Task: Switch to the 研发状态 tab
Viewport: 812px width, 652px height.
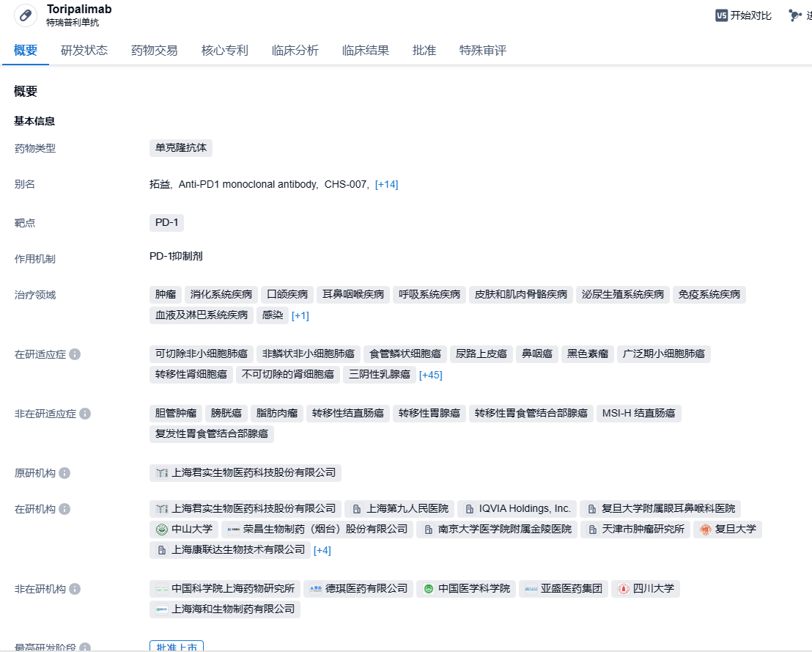Action: (x=84, y=51)
